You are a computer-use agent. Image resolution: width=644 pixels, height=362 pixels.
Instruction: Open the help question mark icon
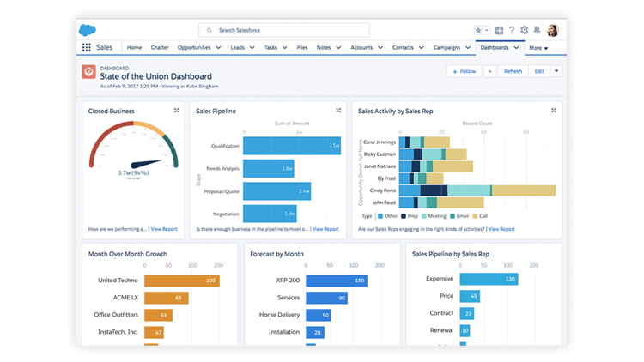(x=512, y=30)
